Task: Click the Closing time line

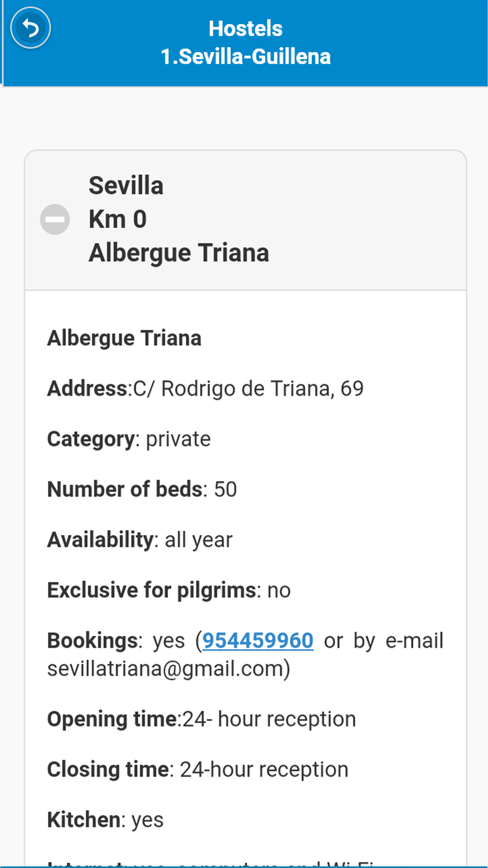Action: coord(198,769)
